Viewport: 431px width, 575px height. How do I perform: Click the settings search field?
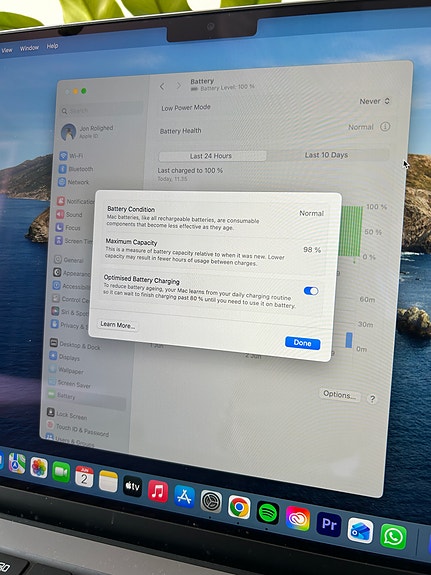[102, 110]
